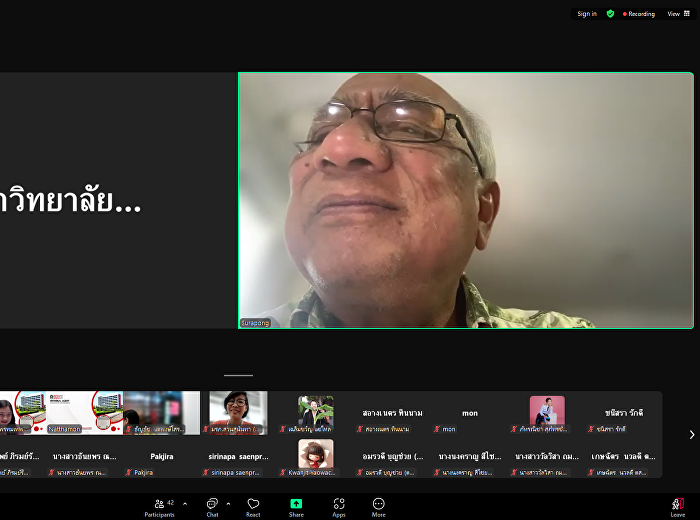Open the View layout menu
The image size is (700, 520).
(x=677, y=14)
